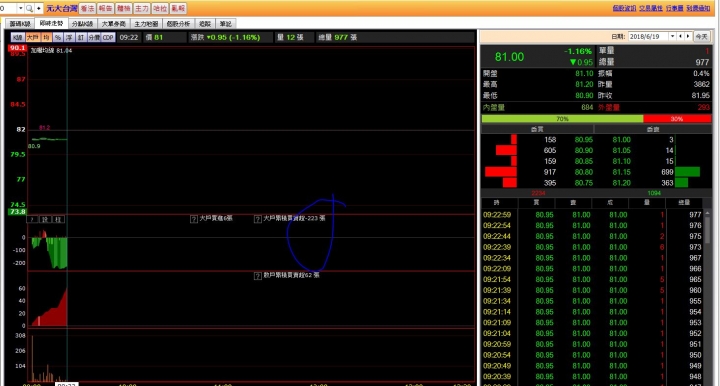Click the question-mark help icon in subchart
The width and height of the screenshot is (720, 386).
pyautogui.click(x=32, y=219)
